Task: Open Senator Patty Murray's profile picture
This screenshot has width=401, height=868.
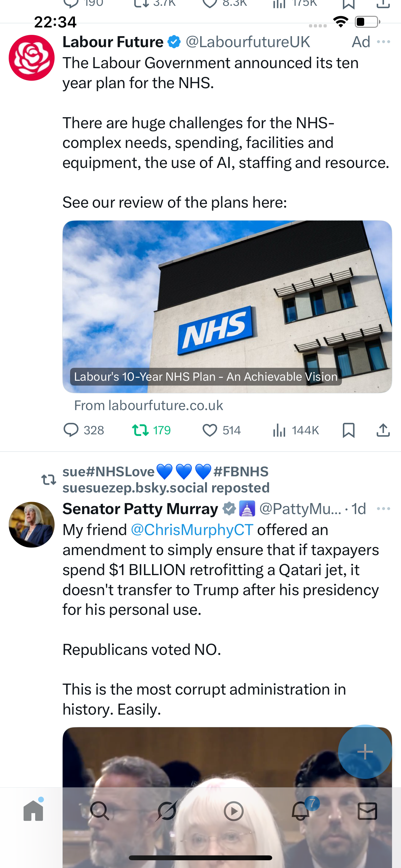Action: tap(32, 525)
